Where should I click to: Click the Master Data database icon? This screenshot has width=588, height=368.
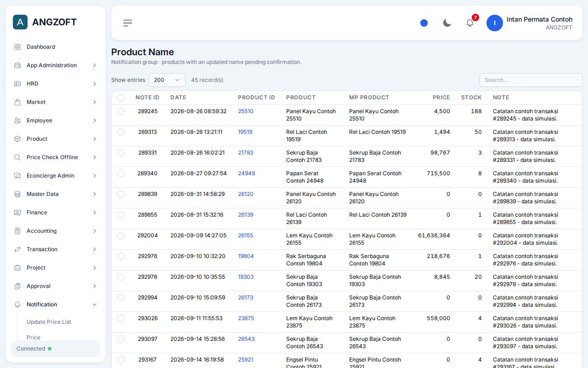(x=17, y=194)
